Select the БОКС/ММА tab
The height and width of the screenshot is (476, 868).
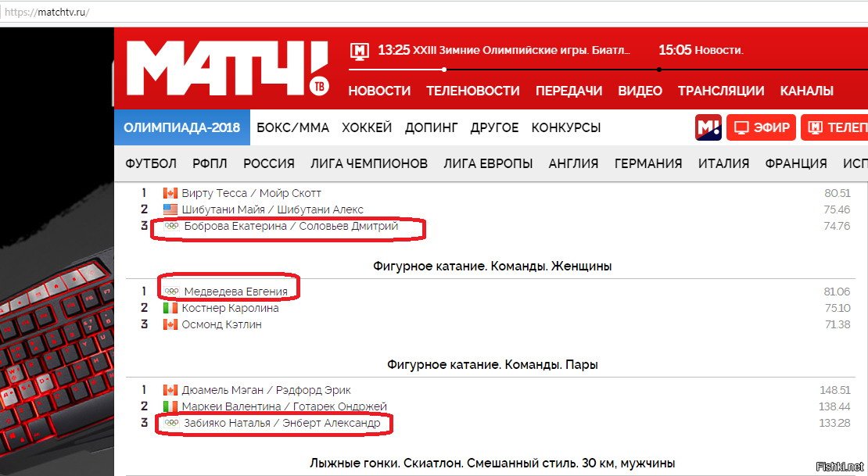292,128
